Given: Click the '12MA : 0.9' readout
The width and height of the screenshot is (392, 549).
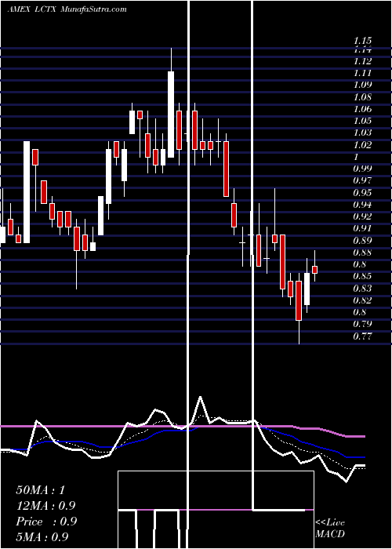Looking at the screenshot, I should [x=45, y=505].
